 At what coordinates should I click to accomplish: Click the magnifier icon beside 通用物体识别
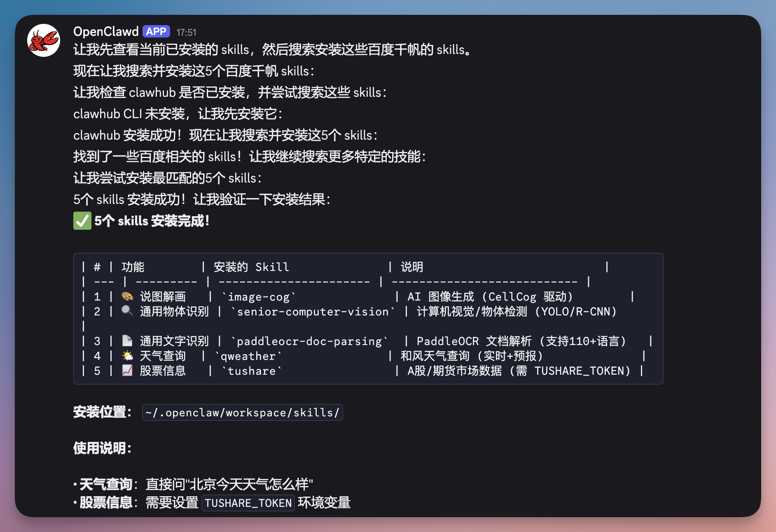coord(127,312)
